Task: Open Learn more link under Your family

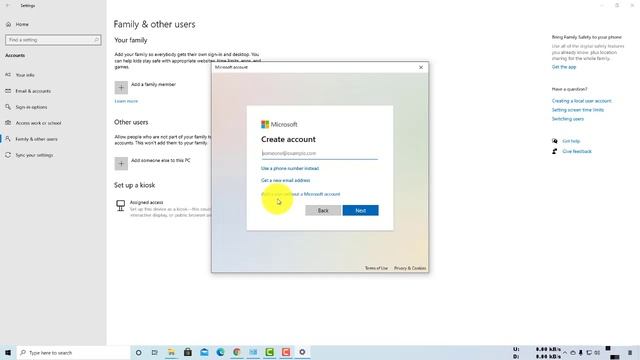Action: 126,101
